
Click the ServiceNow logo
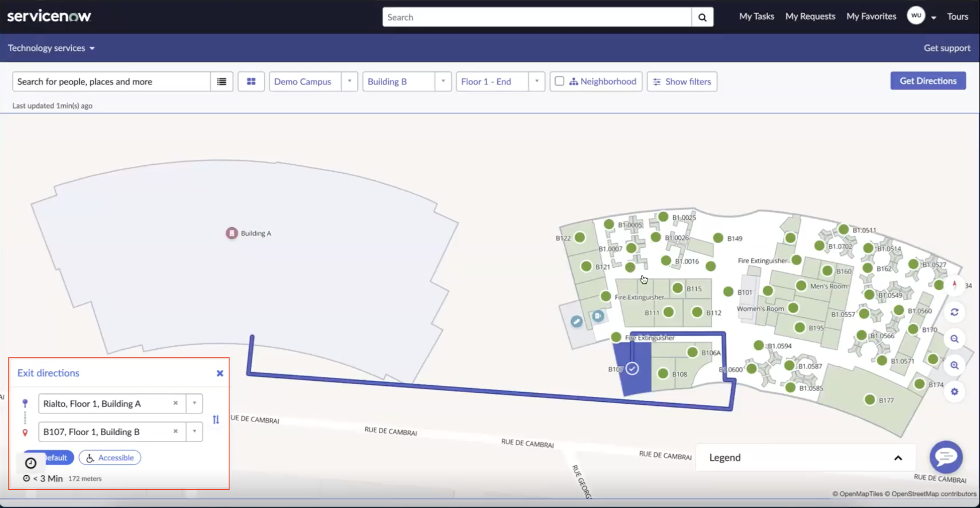49,16
